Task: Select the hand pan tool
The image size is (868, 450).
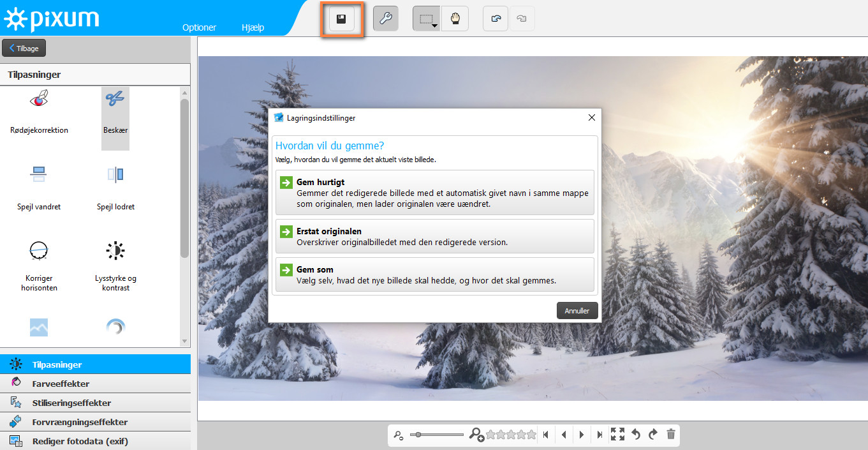Action: (x=455, y=19)
